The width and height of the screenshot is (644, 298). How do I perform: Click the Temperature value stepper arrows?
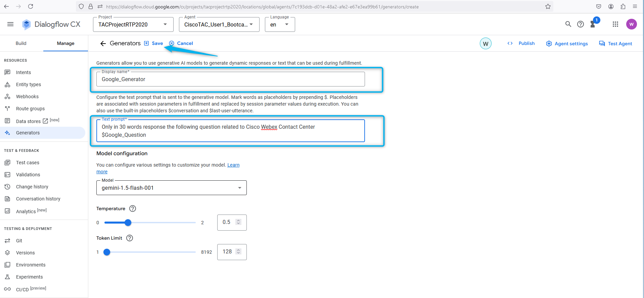pos(238,222)
